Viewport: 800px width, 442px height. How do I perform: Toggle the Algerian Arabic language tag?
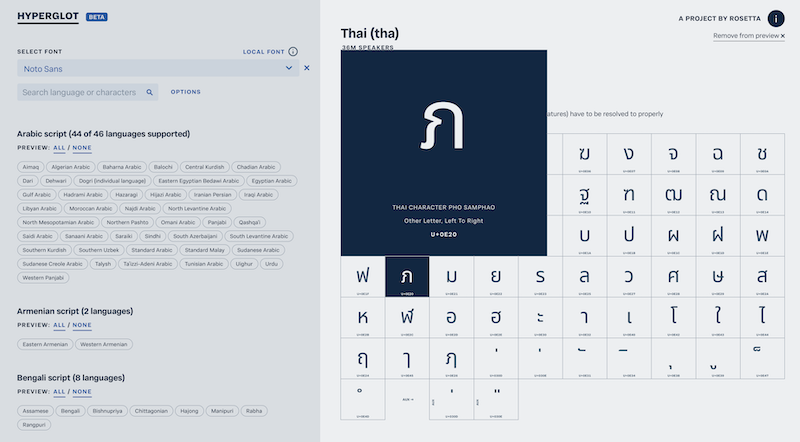(x=70, y=167)
